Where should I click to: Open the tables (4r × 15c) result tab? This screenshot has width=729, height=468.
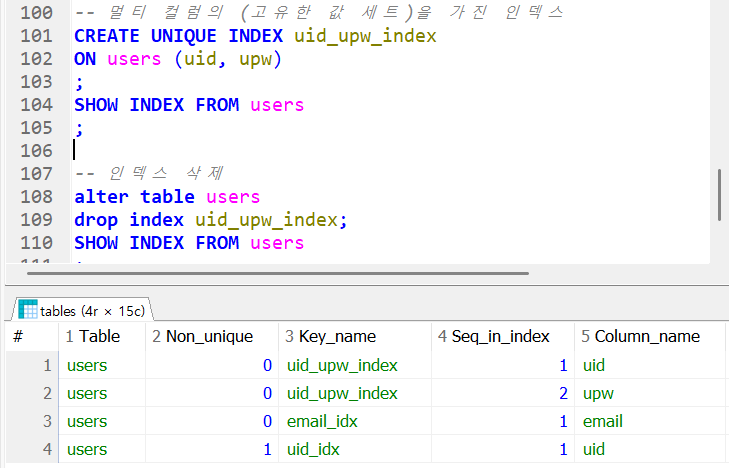(x=82, y=310)
